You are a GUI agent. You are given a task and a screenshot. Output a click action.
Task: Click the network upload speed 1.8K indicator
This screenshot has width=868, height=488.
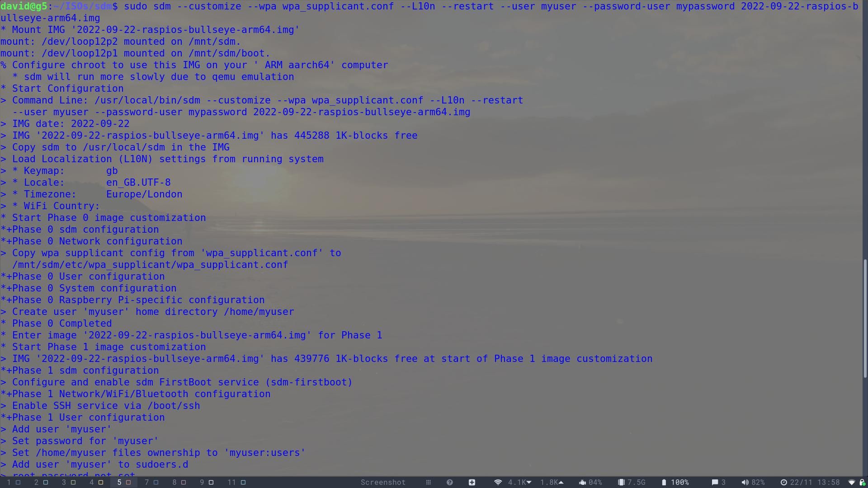(x=552, y=483)
